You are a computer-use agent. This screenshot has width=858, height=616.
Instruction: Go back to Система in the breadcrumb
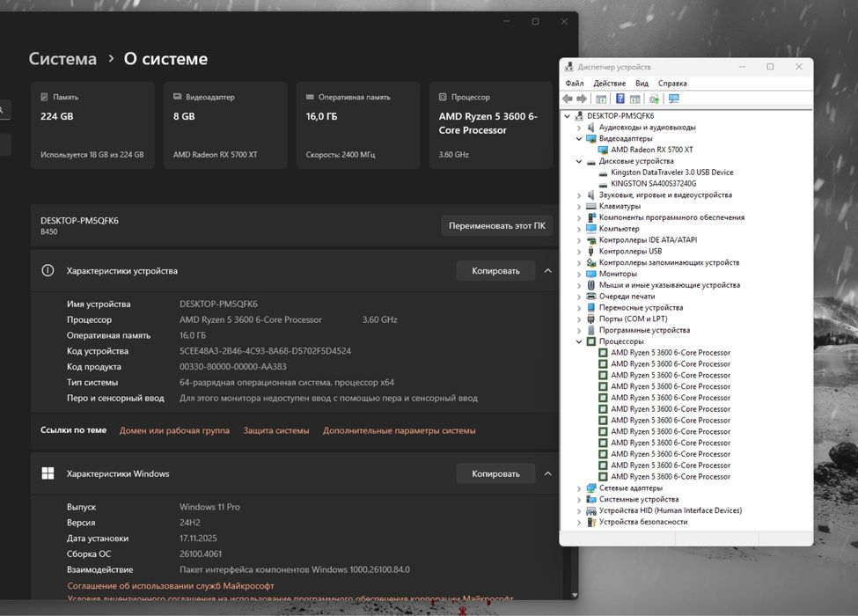[x=62, y=59]
